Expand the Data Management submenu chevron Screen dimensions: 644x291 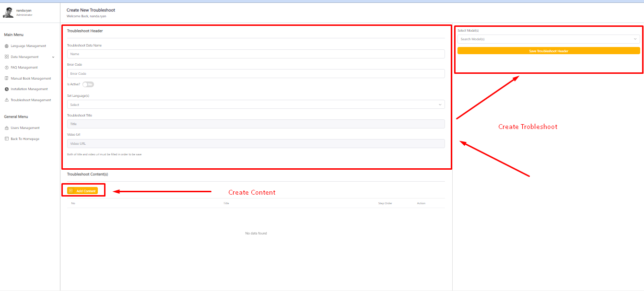[53, 57]
